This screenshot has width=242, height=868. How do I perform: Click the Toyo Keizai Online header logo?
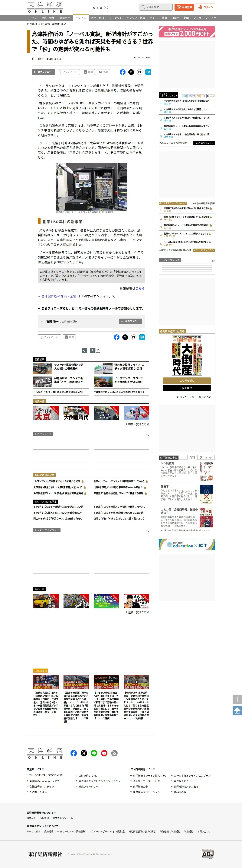coord(45,7)
